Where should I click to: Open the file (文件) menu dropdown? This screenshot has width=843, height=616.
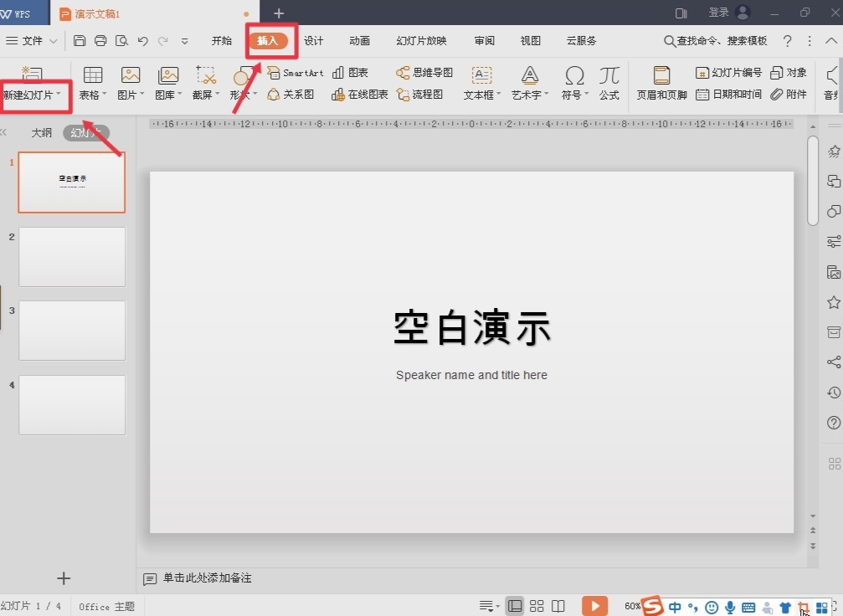click(x=33, y=41)
